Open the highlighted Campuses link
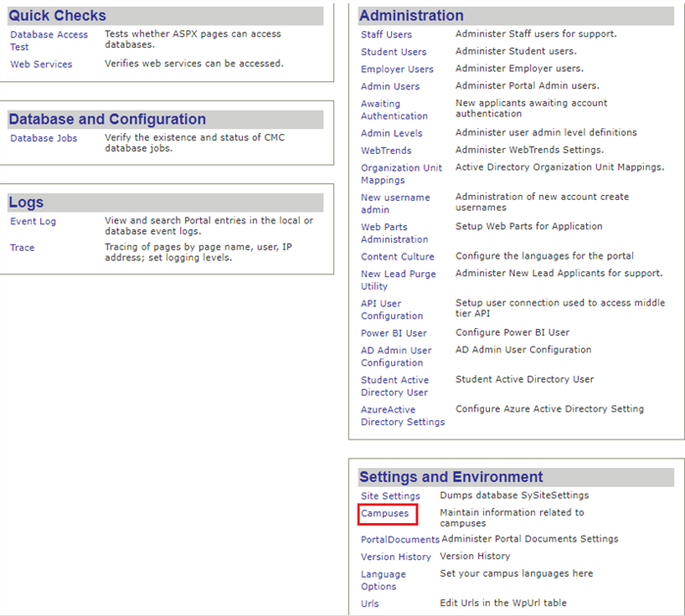 coord(385,514)
